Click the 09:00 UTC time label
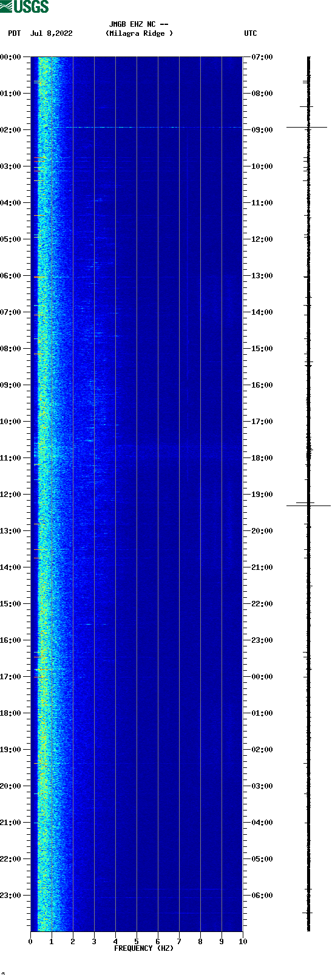 [262, 130]
